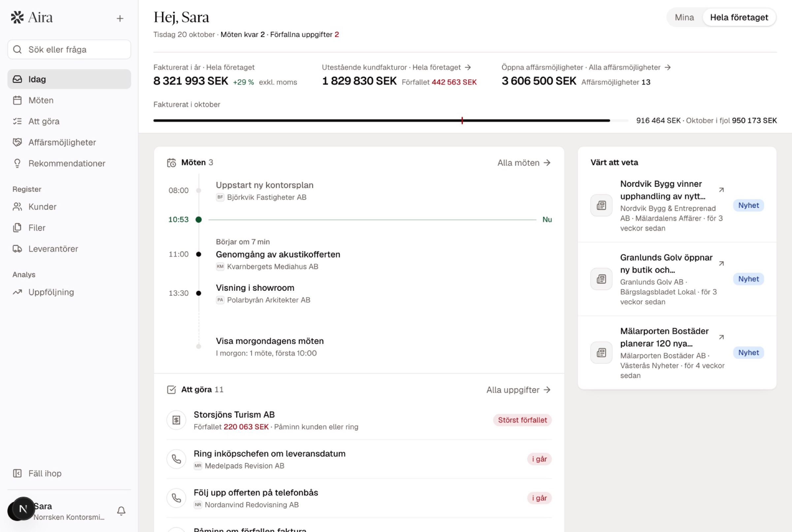Viewport: 792px width, 532px height.
Task: Click the overdue amount 442 563 SEK
Action: (x=454, y=82)
